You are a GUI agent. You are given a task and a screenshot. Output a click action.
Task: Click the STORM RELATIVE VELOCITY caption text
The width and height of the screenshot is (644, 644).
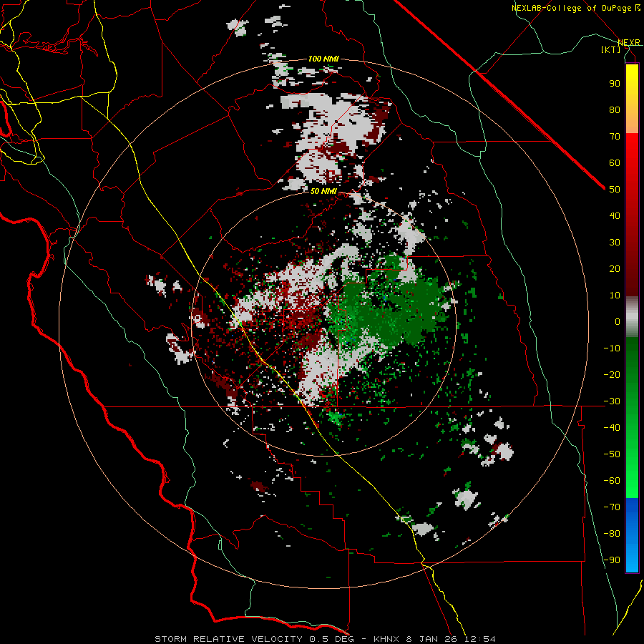click(x=229, y=639)
